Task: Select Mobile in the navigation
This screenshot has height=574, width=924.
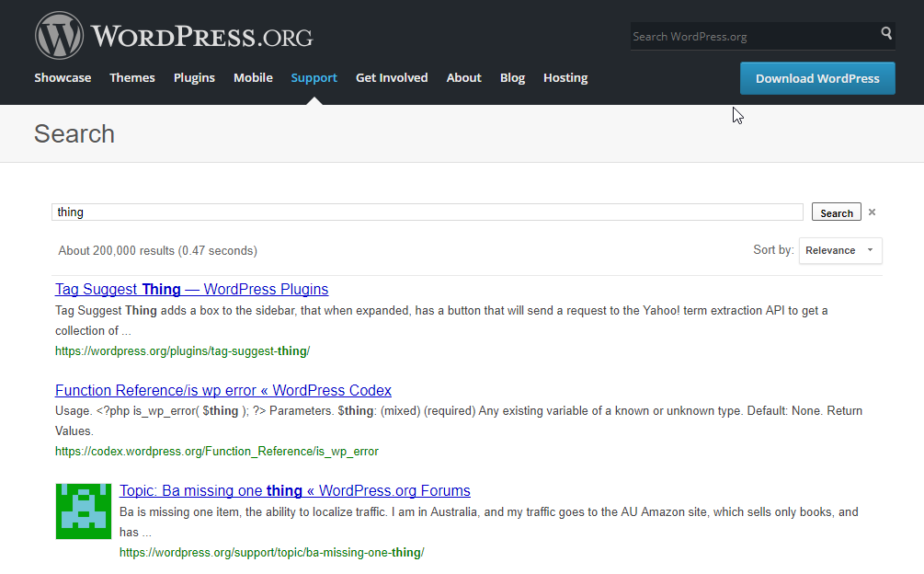Action: [x=253, y=78]
